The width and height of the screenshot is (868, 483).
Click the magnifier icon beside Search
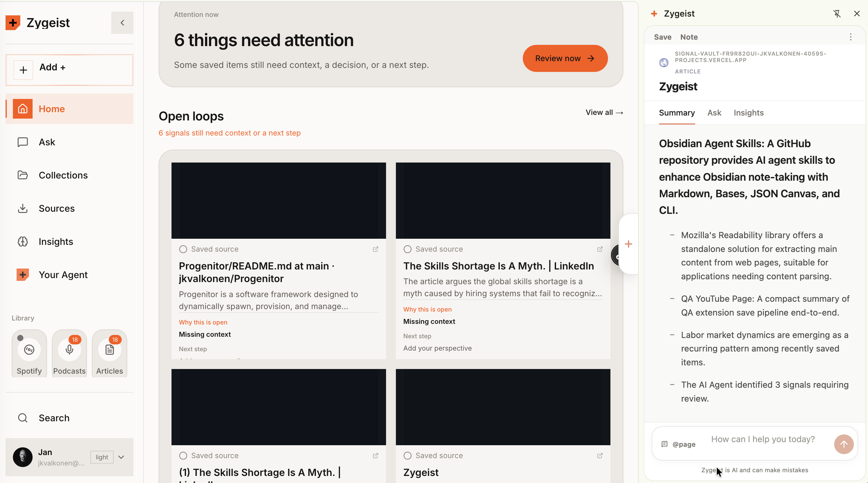pos(22,418)
